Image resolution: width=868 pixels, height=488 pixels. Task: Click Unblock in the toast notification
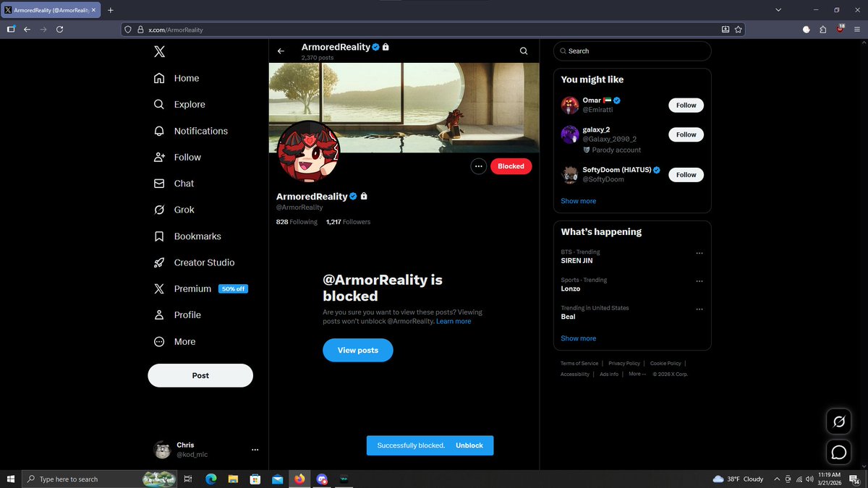(x=469, y=445)
